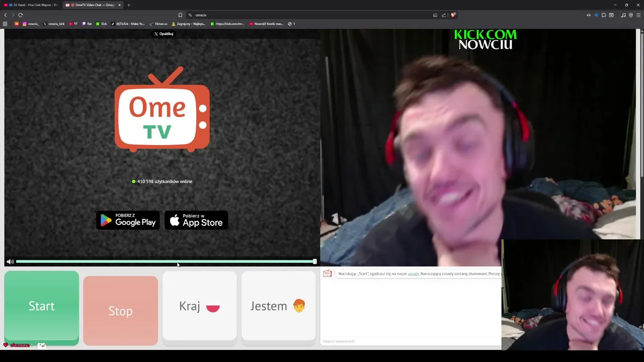Image resolution: width=644 pixels, height=362 pixels.
Task: Open the globe bookmark labeled 1
Action: click(291, 24)
